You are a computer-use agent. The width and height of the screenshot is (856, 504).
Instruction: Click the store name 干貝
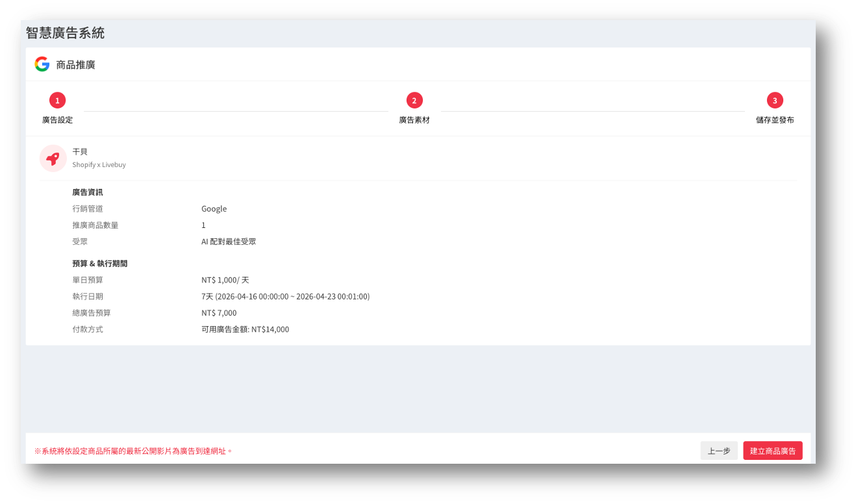[x=80, y=151]
